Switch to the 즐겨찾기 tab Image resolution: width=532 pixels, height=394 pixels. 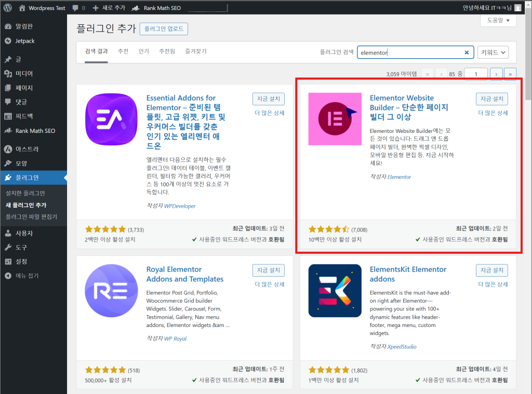click(195, 51)
